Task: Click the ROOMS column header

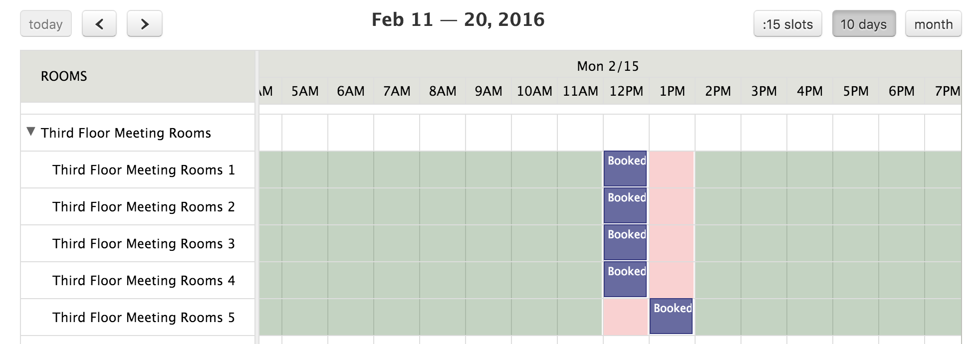Action: click(64, 76)
